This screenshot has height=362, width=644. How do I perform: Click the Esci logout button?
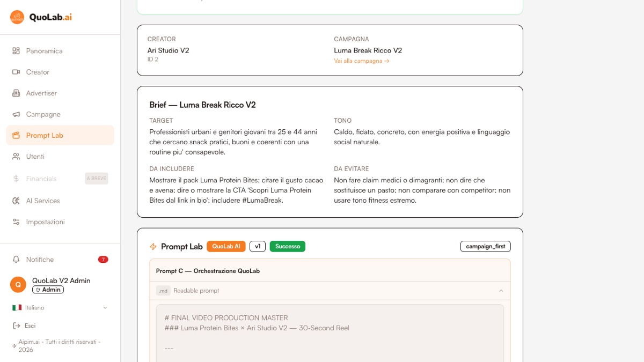24,326
